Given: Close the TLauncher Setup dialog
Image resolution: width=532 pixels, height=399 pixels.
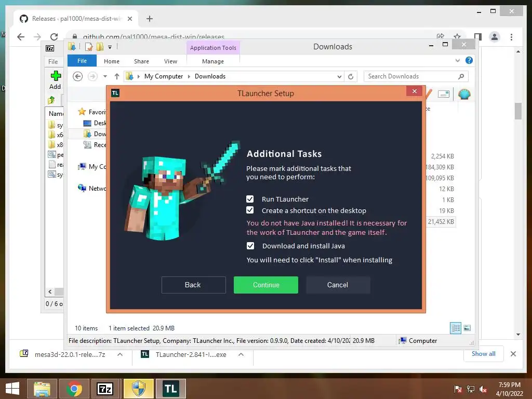Looking at the screenshot, I should [x=414, y=91].
